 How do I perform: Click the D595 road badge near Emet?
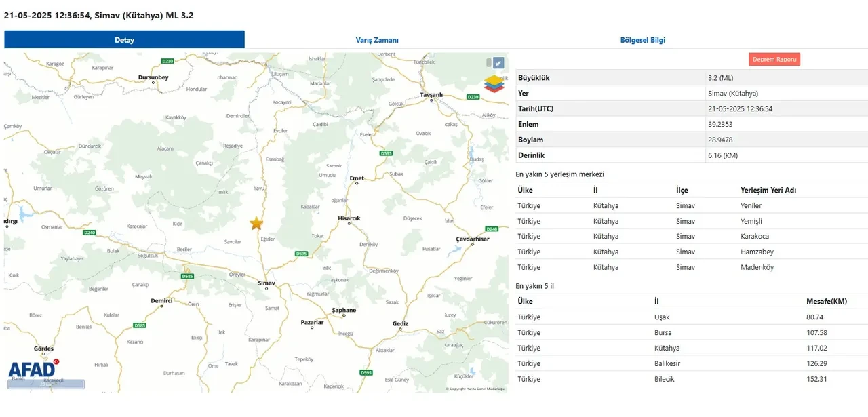[386, 153]
